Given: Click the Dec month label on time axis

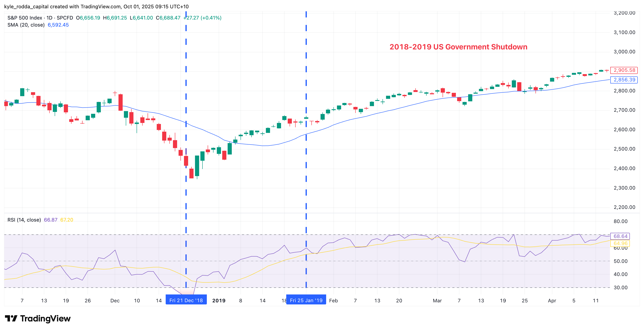Looking at the screenshot, I should tap(115, 300).
